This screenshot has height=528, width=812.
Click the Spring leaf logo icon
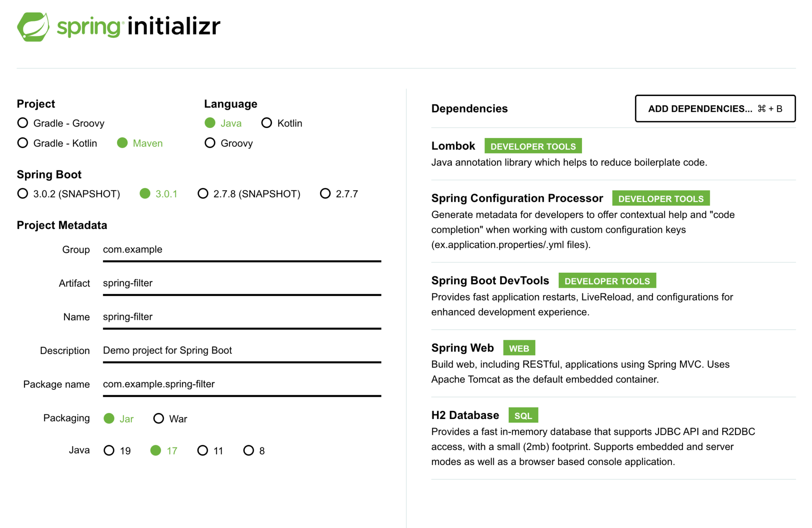(x=33, y=27)
